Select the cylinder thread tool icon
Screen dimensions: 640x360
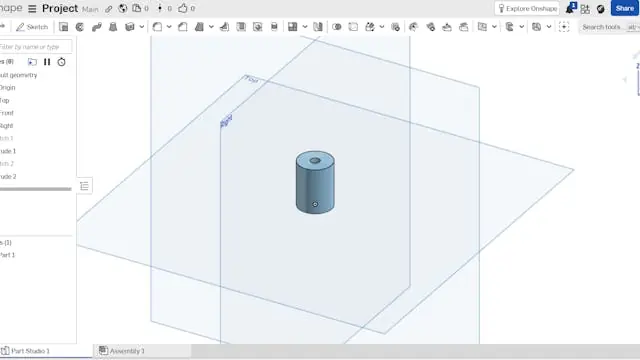click(x=274, y=27)
